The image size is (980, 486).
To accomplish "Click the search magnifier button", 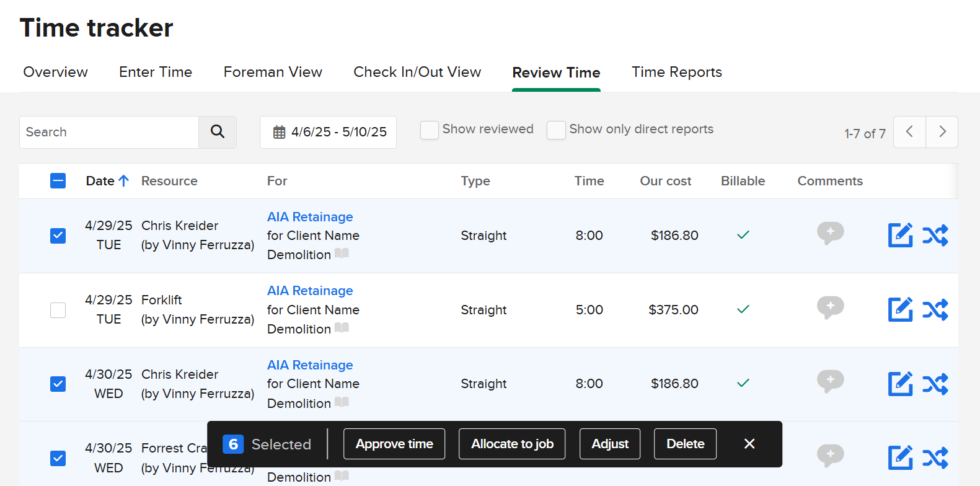I will click(x=218, y=132).
